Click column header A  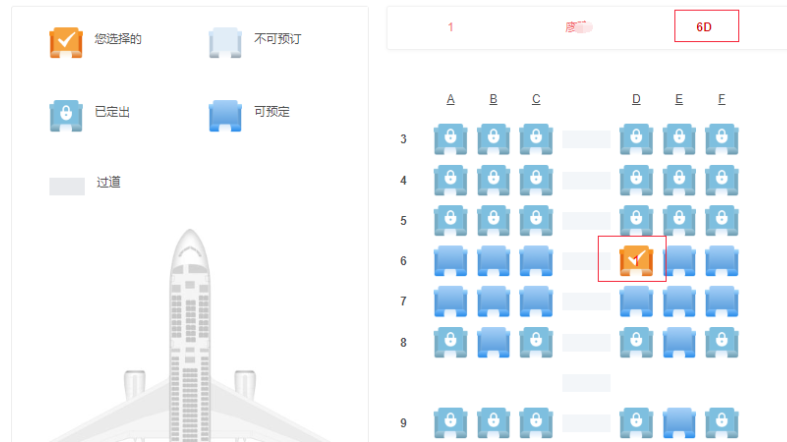point(450,99)
